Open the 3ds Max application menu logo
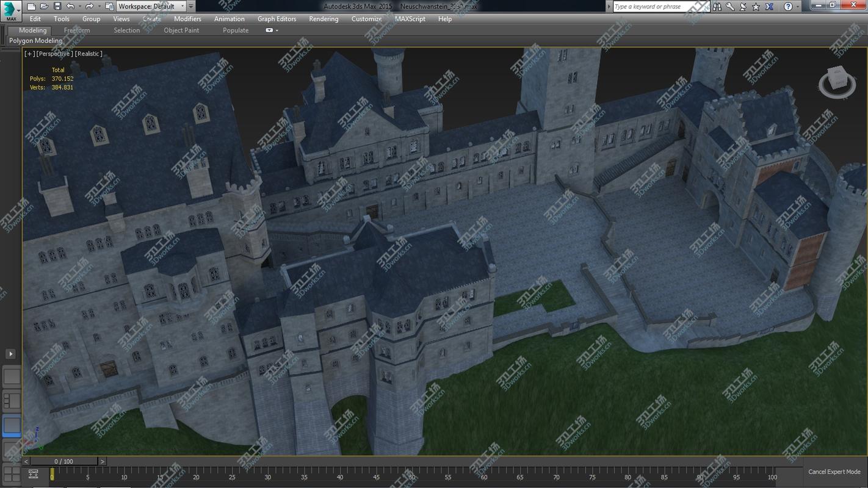The width and height of the screenshot is (868, 488). pos(11,10)
